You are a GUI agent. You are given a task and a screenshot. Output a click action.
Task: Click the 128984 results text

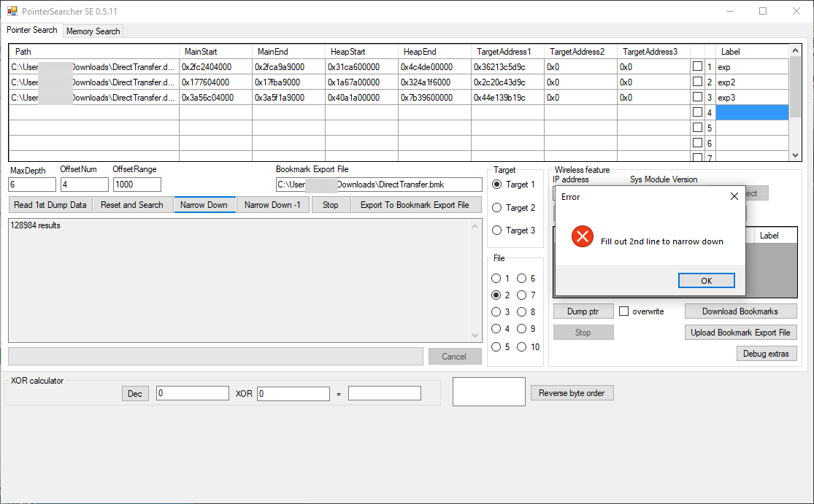(x=35, y=225)
